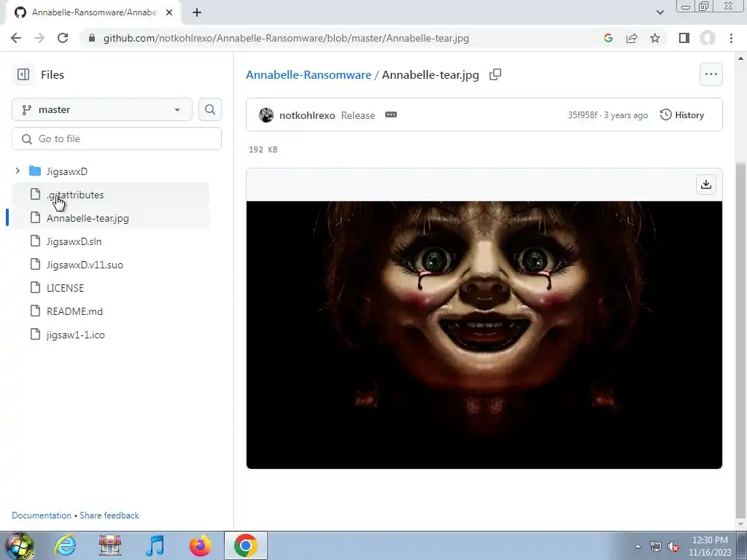Click notkohlrexo avatar image
The image size is (747, 560).
(x=266, y=114)
